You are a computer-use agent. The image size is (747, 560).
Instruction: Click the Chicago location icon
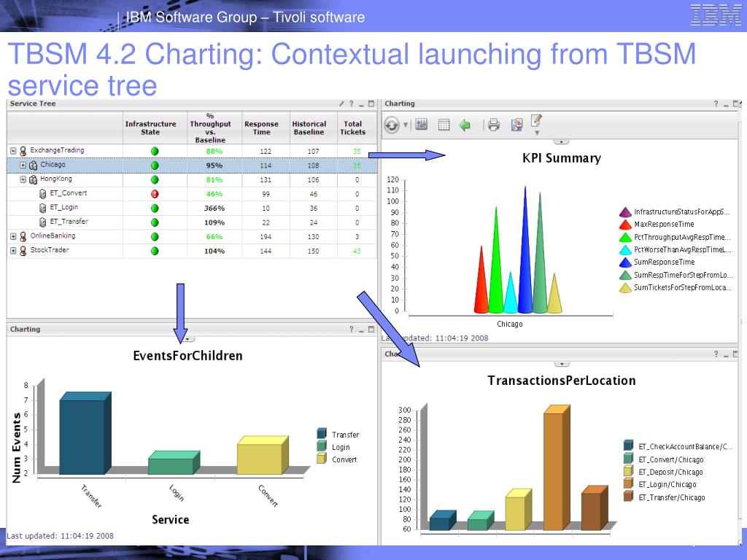tap(33, 166)
